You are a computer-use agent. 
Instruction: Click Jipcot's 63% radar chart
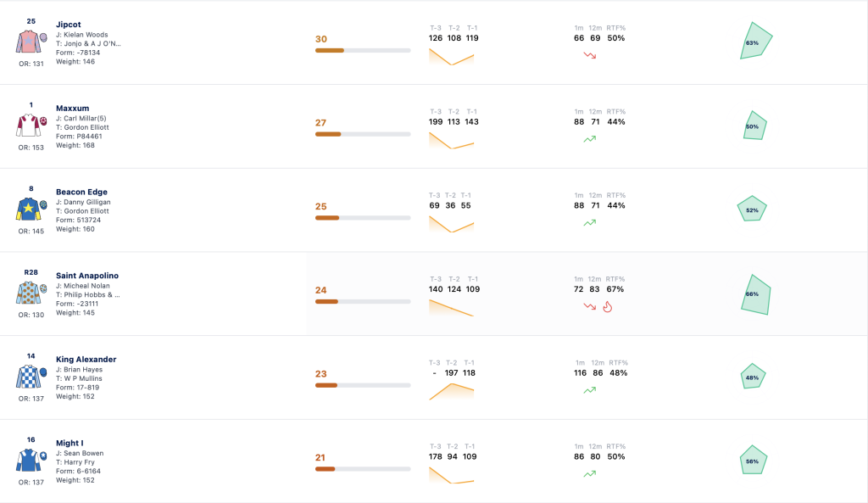point(755,41)
